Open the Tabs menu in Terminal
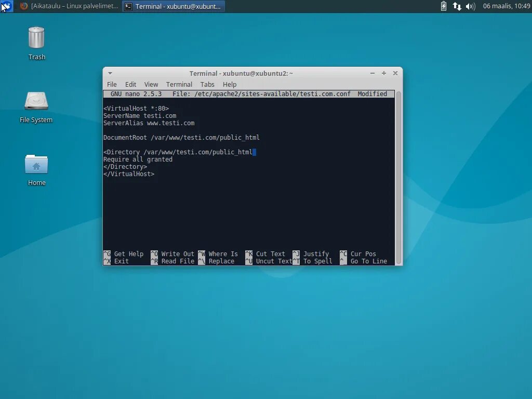The width and height of the screenshot is (532, 399). coord(207,85)
